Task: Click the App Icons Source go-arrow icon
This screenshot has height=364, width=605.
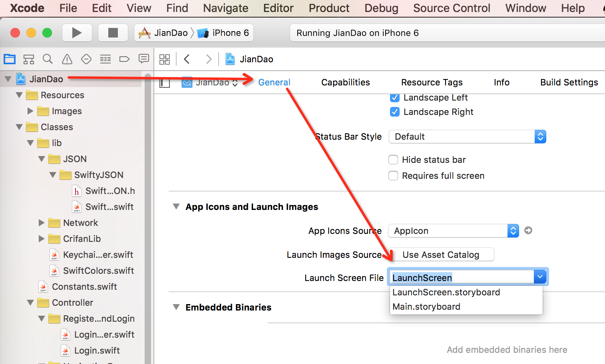Action: pyautogui.click(x=528, y=230)
